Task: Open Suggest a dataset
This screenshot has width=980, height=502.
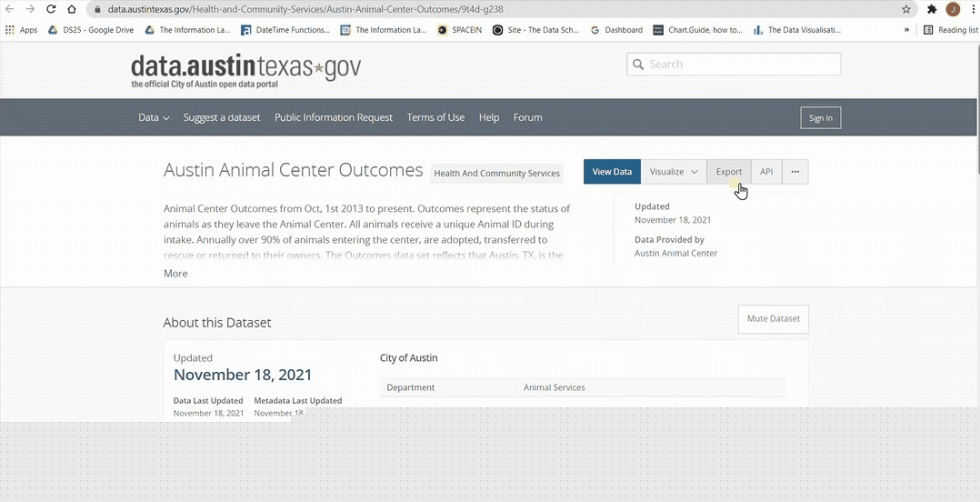Action: click(222, 117)
